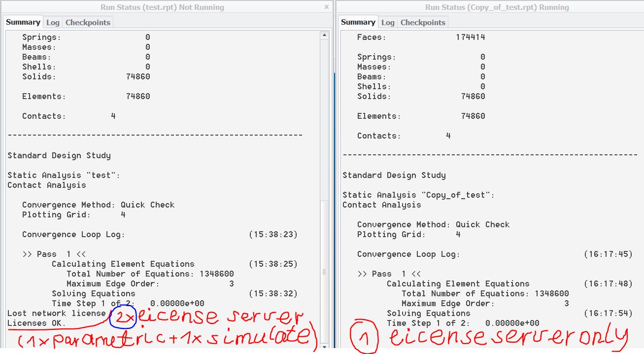
Task: Click '>> Pass 1 <<' in Copy_of_test.rpt window
Action: point(389,274)
